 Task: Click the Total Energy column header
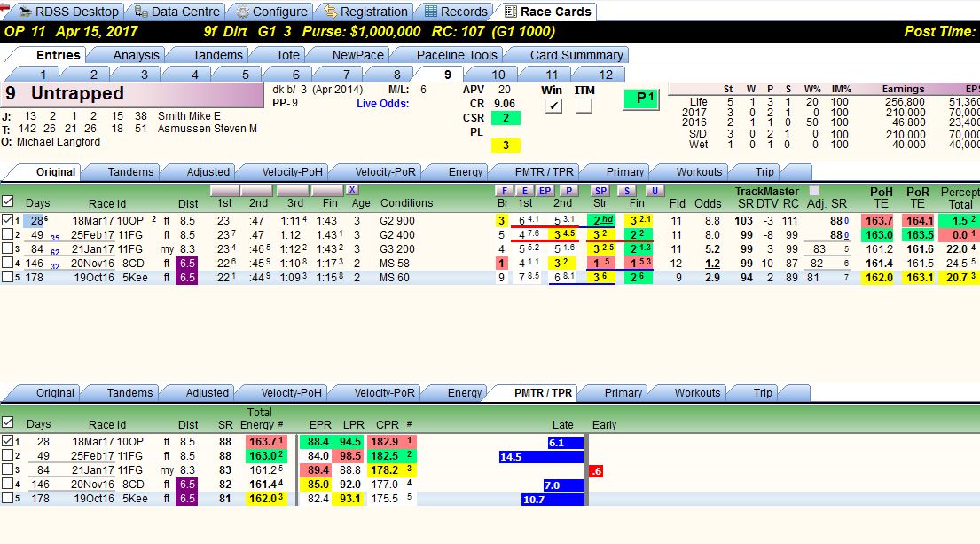pos(262,418)
